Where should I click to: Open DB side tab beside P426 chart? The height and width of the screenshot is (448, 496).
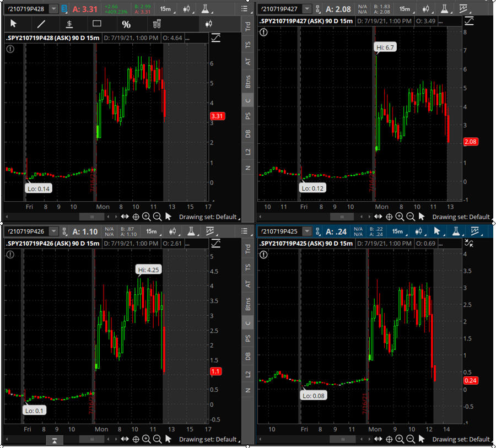[247, 356]
